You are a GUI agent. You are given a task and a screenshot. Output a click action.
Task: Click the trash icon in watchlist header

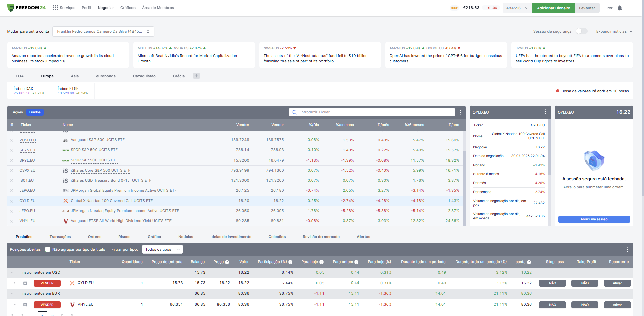[x=12, y=125]
